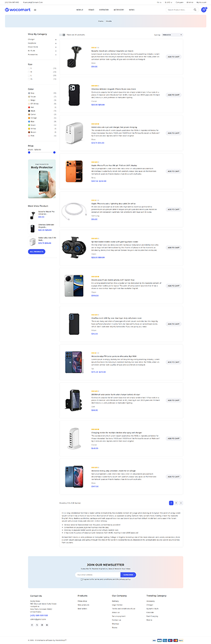Viewport: 211px width, 644px height.
Task: Expand the Accessories category in the sidebar
Action: click(x=55, y=54)
